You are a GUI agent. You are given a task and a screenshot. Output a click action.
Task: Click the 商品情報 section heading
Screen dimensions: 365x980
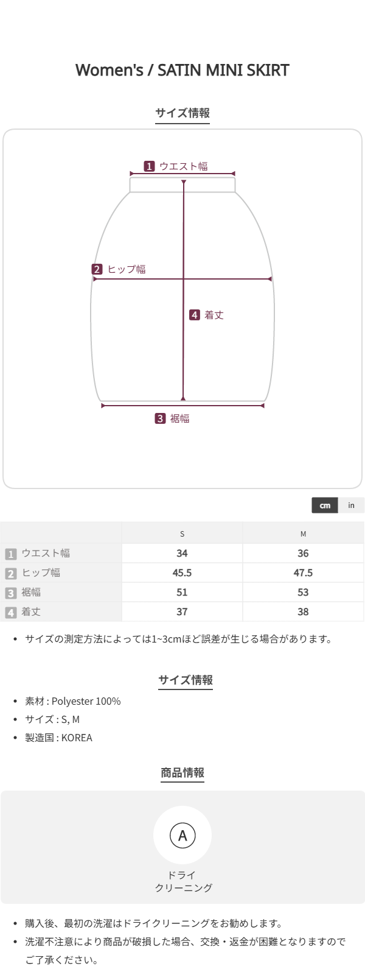click(x=182, y=773)
